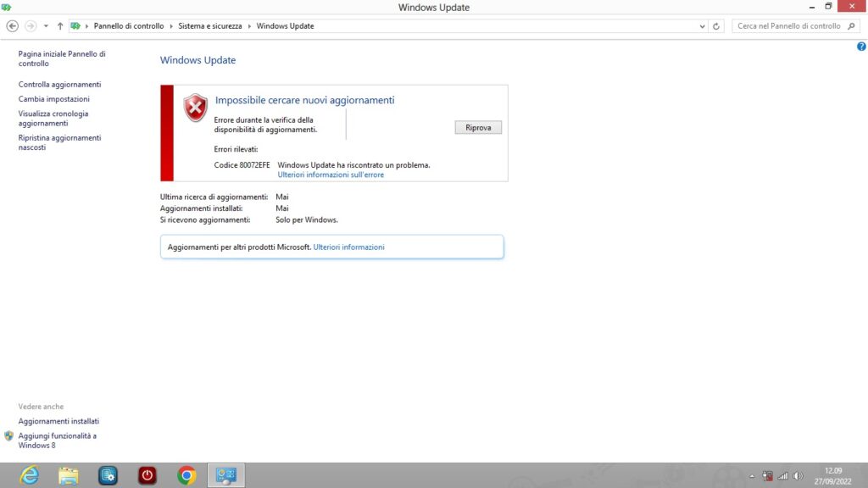Open File Explorer from taskbar

coord(69,475)
